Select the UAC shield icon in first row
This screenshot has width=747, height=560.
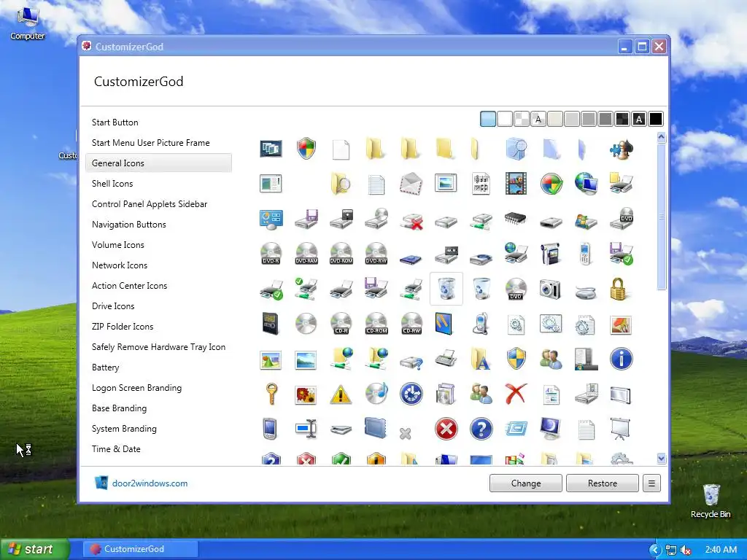click(306, 149)
